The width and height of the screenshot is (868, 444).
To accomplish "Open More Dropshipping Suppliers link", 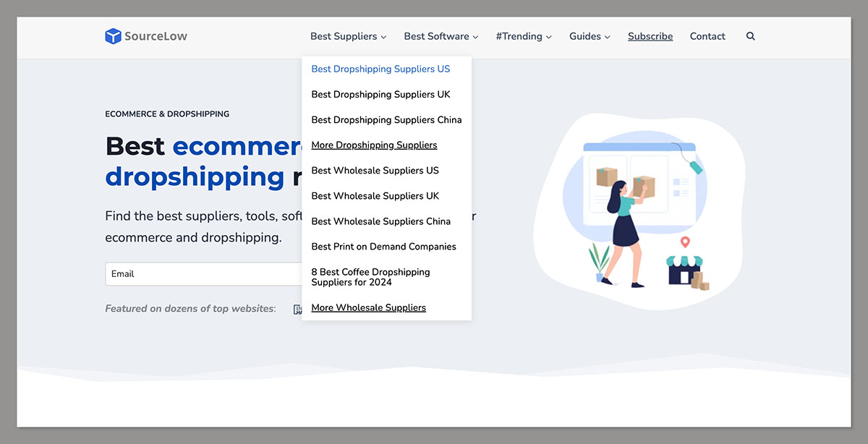I will [374, 145].
